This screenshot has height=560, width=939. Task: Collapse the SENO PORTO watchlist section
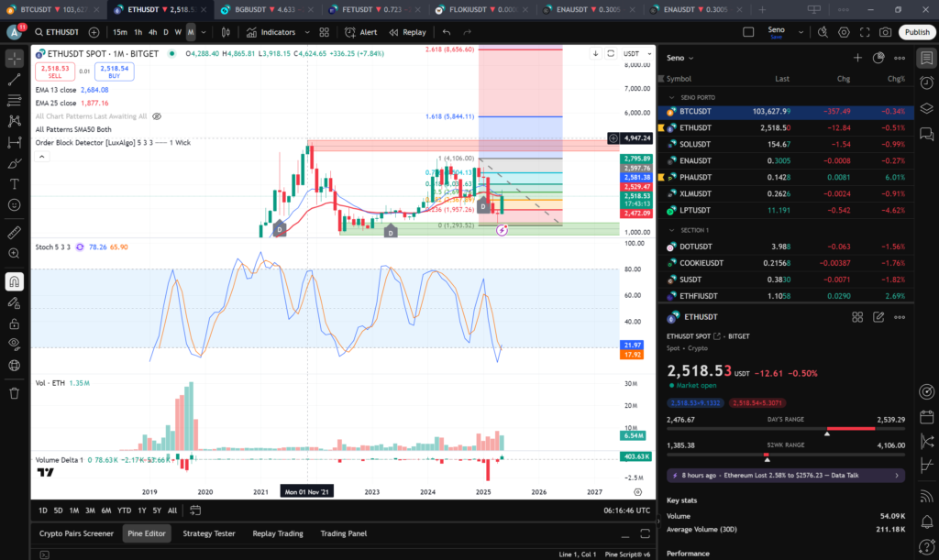(x=672, y=97)
